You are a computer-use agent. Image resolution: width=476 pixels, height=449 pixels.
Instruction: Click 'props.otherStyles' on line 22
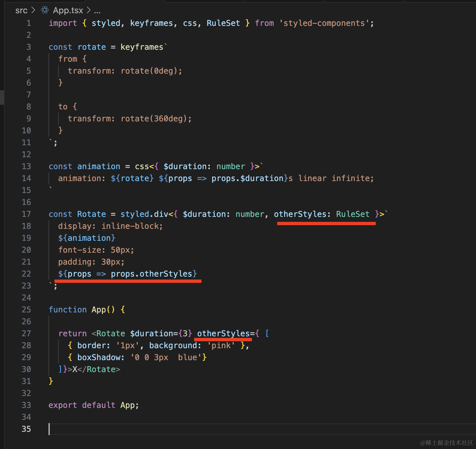tap(151, 274)
